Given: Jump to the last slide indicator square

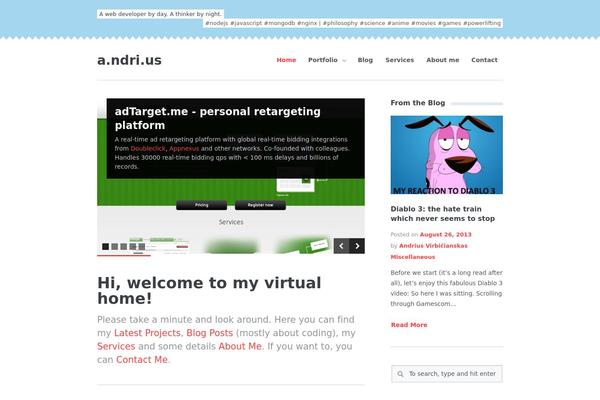Looking at the screenshot, I should (142, 247).
